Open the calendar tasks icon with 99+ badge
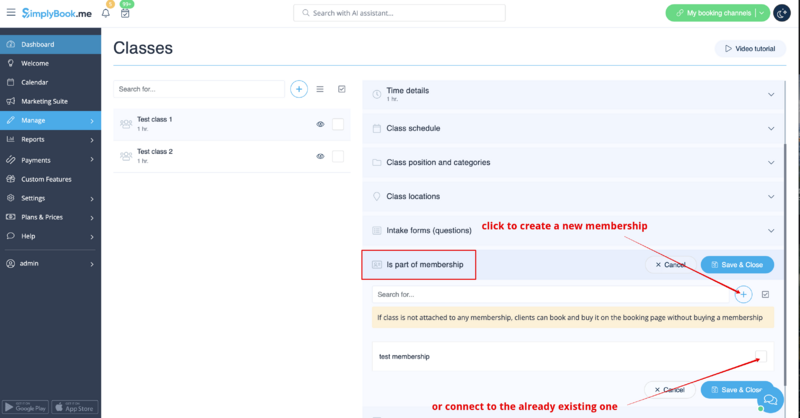Viewport: 800px width, 418px height. [125, 13]
